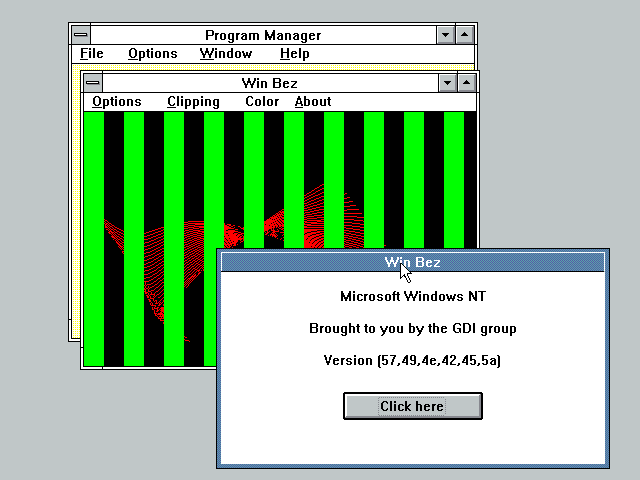
Task: Open Win Bez Options menu
Action: [117, 102]
